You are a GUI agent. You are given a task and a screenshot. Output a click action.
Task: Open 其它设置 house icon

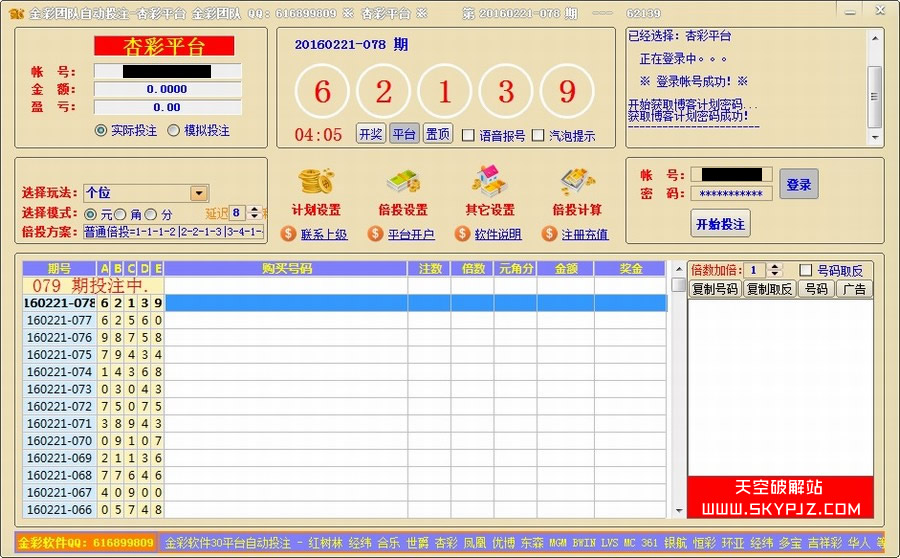(490, 182)
